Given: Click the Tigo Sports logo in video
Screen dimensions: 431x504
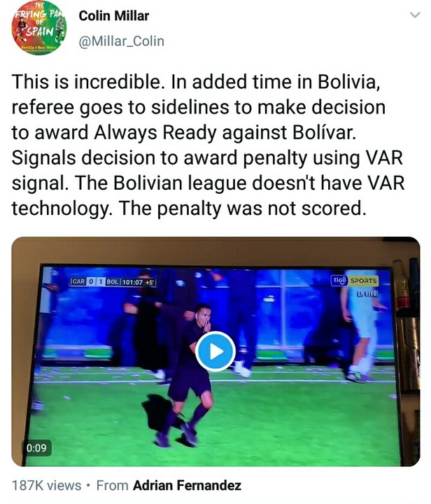Looking at the screenshot, I should 355,281.
